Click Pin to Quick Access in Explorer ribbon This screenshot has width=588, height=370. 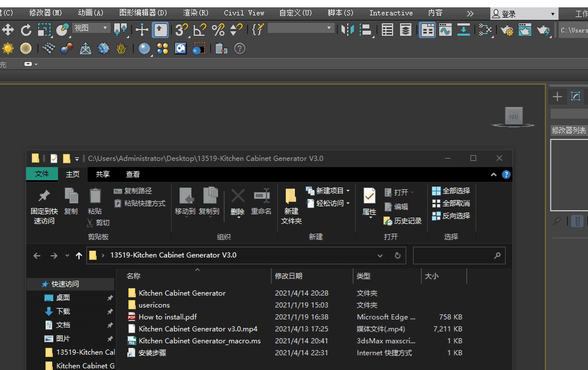44,206
